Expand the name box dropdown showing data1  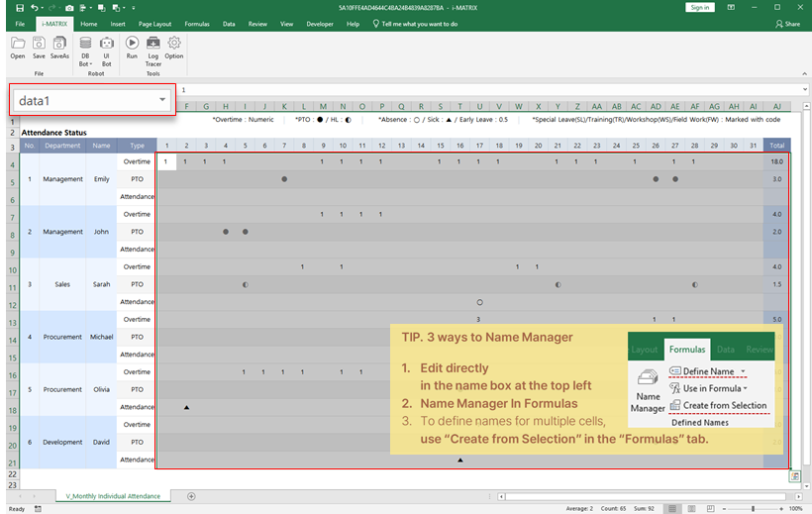(162, 100)
